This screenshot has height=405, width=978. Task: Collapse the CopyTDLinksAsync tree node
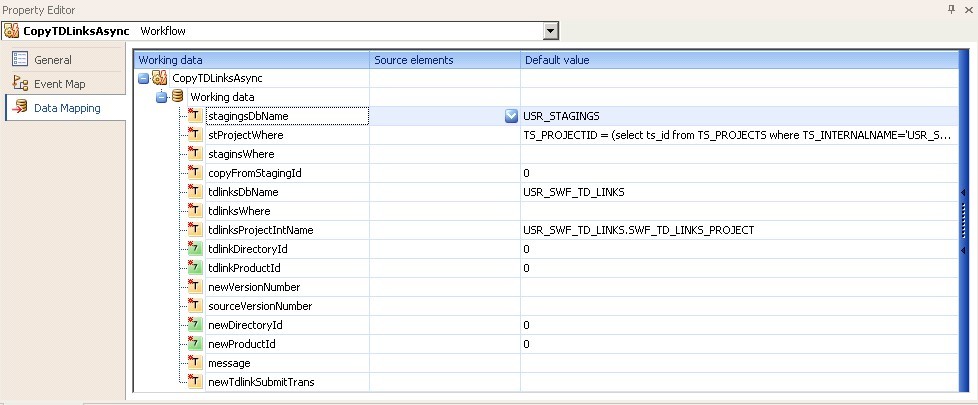[x=143, y=78]
